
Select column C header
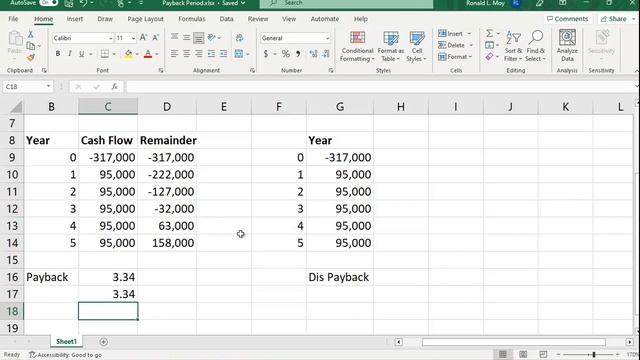coord(108,107)
